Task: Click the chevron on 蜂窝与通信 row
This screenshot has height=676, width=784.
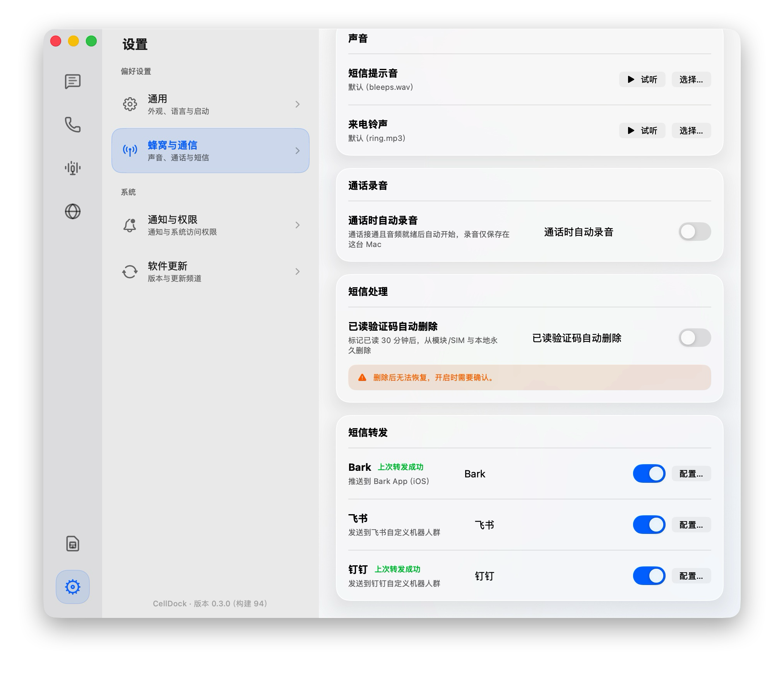Action: pyautogui.click(x=297, y=151)
